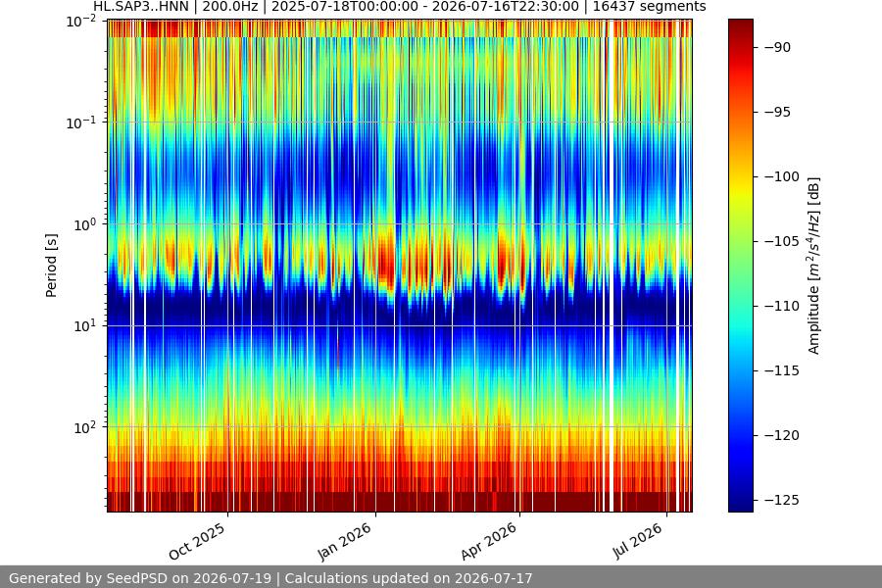Click the footer text 'Generated by SeedPSD on 2026-07-19'
Screen dimensions: 882x588
(x=140, y=578)
